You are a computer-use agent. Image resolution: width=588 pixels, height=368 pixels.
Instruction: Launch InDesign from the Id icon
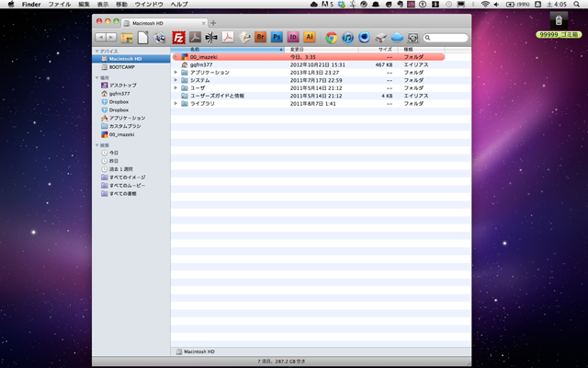point(292,38)
